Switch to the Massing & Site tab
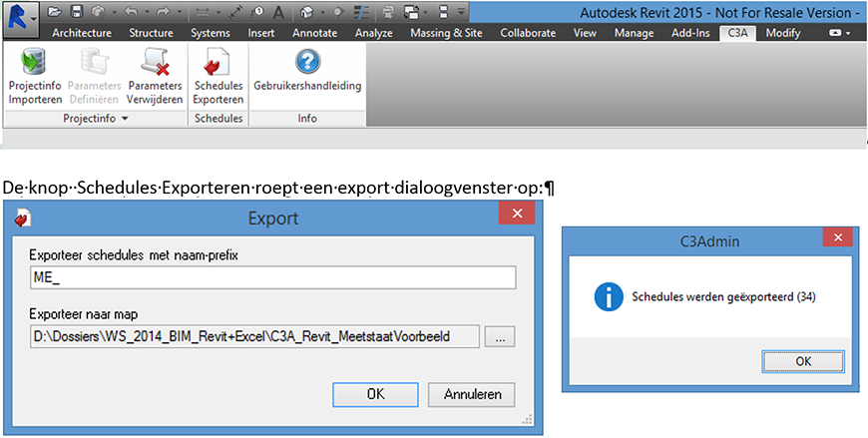Screen dimensions: 868x438 [446, 33]
